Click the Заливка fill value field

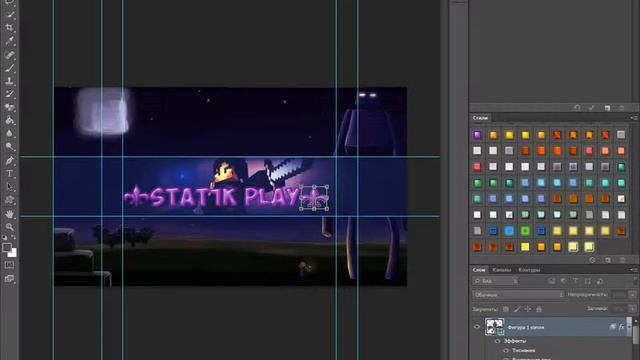coord(619,309)
